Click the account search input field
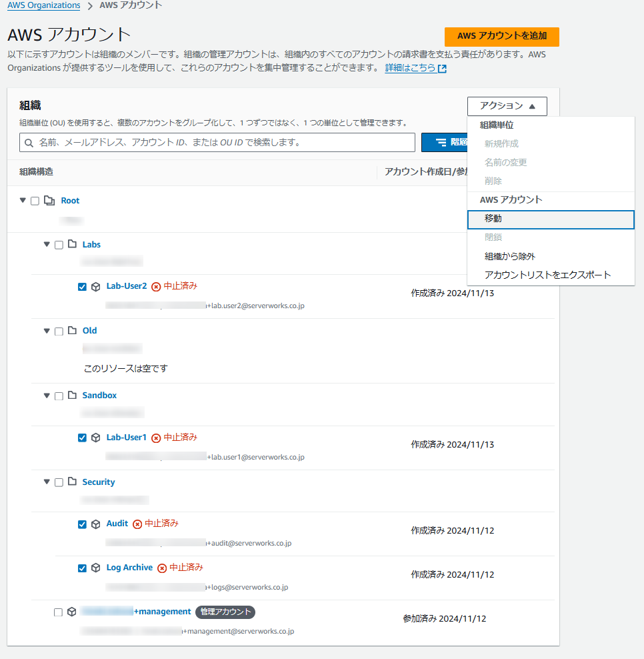Screen dimensions: 644x659 [x=217, y=143]
